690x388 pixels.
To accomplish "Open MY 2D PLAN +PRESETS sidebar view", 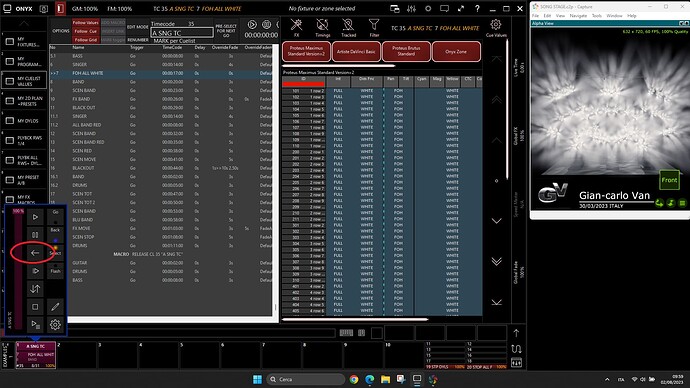I will click(24, 101).
